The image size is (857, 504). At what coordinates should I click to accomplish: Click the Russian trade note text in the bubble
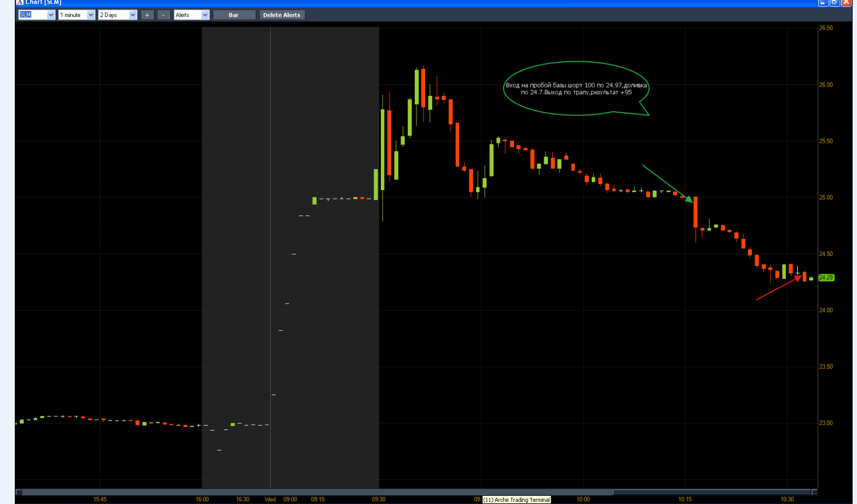pyautogui.click(x=576, y=89)
